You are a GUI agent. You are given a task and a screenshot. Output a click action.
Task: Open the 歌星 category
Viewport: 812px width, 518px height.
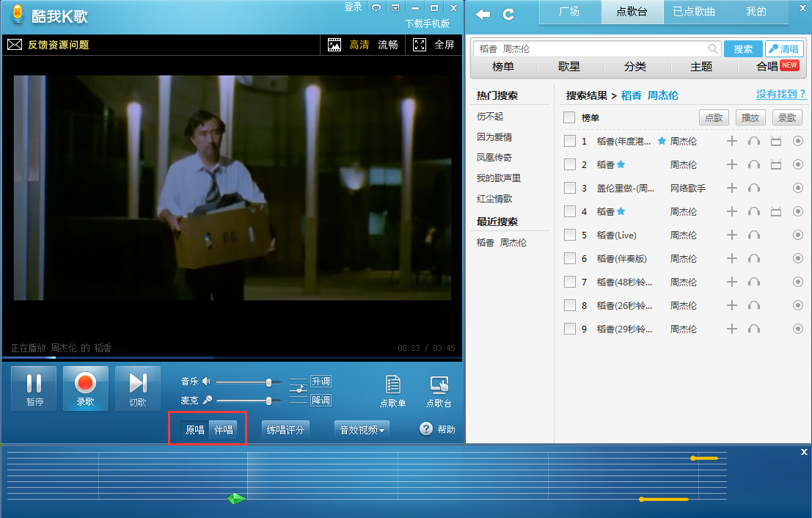pyautogui.click(x=569, y=67)
